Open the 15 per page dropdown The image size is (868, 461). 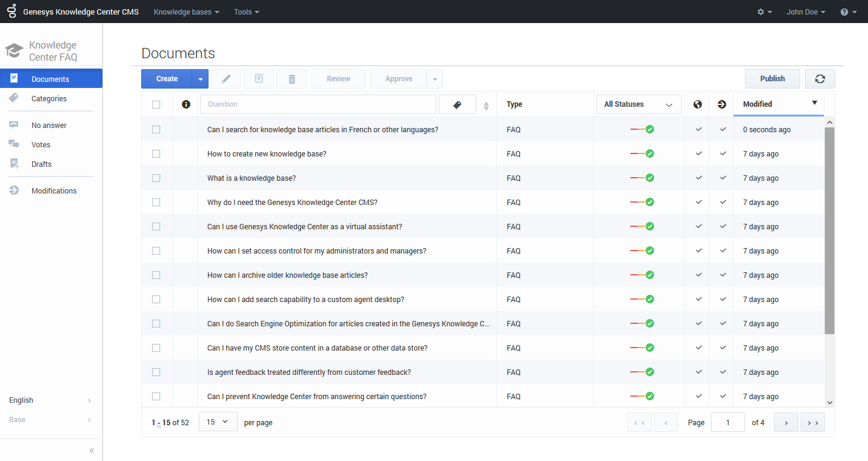[218, 422]
